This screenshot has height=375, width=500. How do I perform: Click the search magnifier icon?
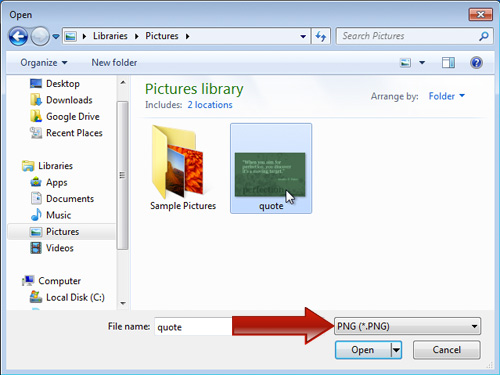pyautogui.click(x=484, y=36)
